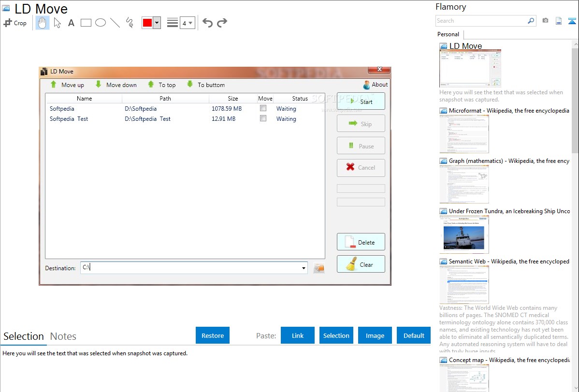This screenshot has width=579, height=392.
Task: Click To top in LD Move
Action: (162, 85)
